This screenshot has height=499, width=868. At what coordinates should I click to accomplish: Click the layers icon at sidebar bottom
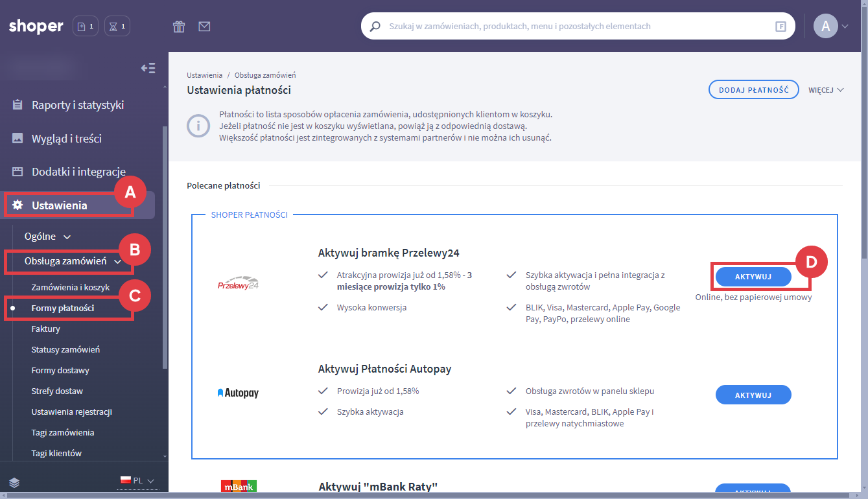[14, 482]
